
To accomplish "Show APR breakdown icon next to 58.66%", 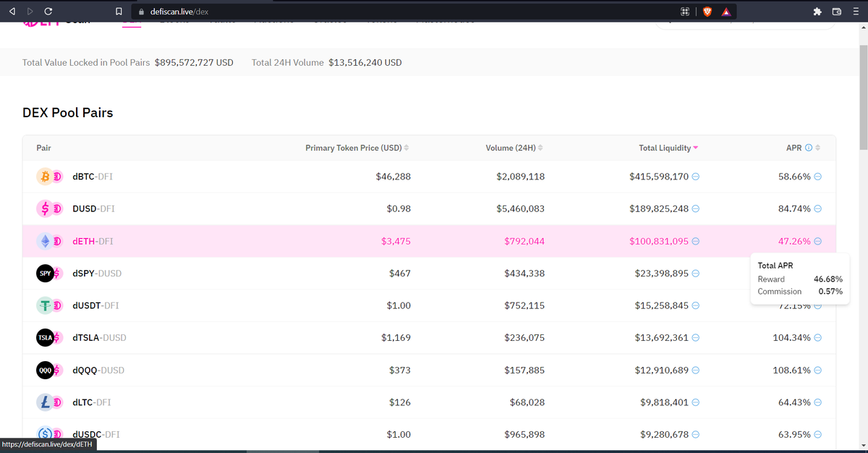I will point(818,177).
